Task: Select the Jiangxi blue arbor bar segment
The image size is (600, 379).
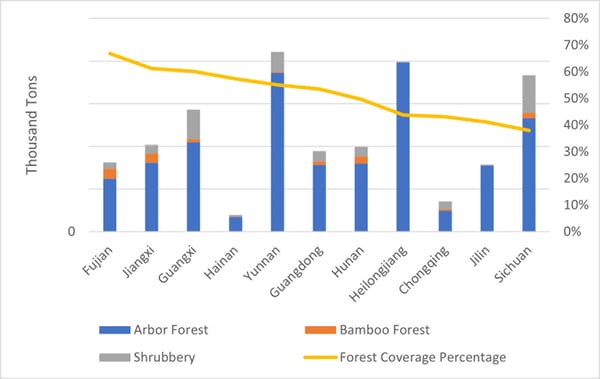Action: (x=152, y=197)
